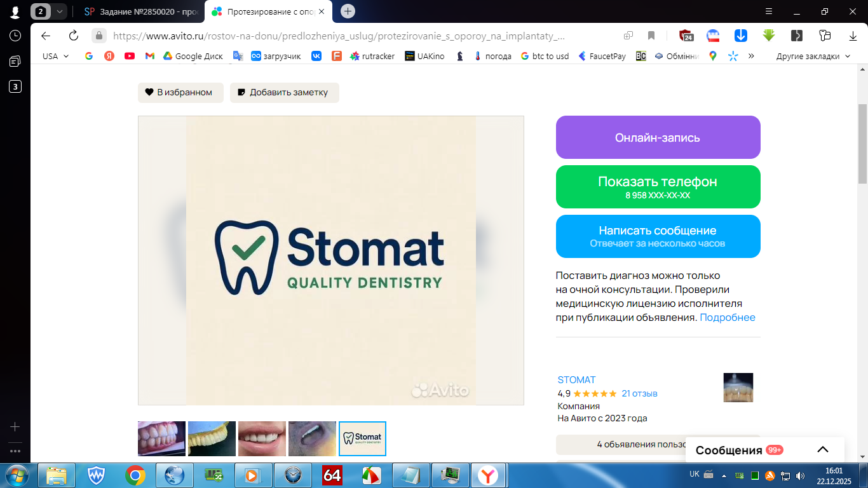The image size is (868, 488).
Task: Add sidebar item with plus icon
Action: 15,427
